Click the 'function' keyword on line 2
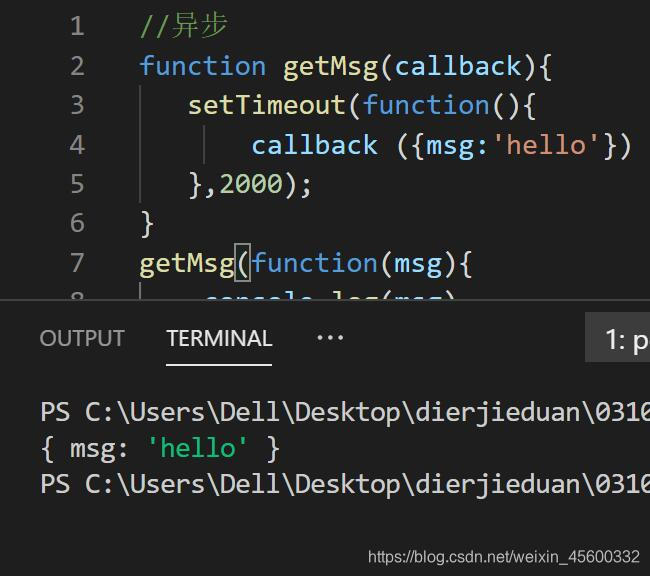 203,66
